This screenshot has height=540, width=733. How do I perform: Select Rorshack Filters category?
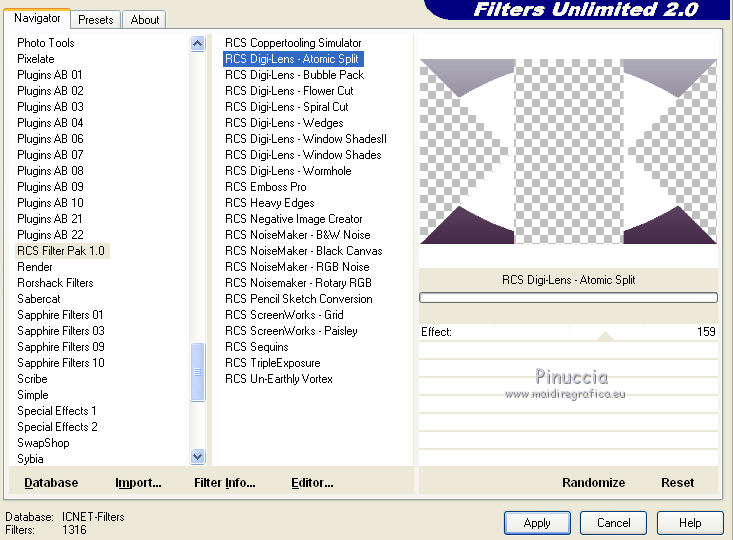(55, 283)
